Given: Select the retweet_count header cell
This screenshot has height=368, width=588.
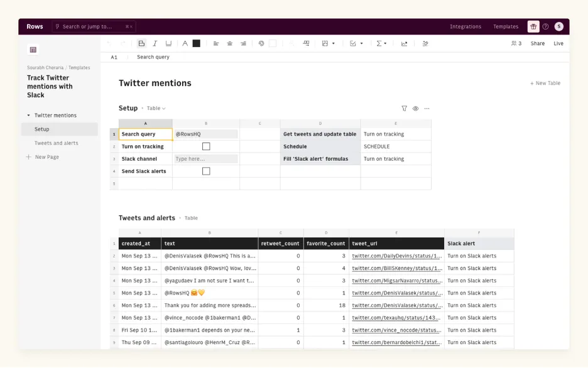Looking at the screenshot, I should [281, 244].
